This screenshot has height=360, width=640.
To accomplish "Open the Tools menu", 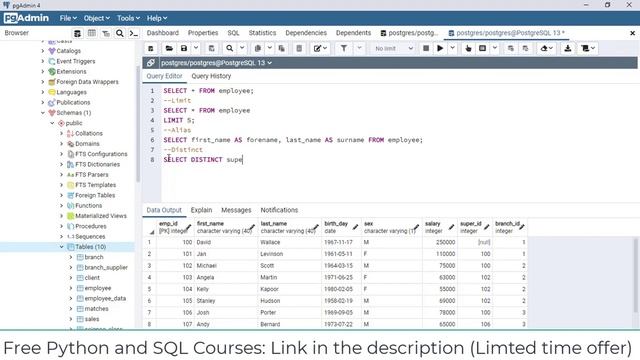I will [x=128, y=18].
